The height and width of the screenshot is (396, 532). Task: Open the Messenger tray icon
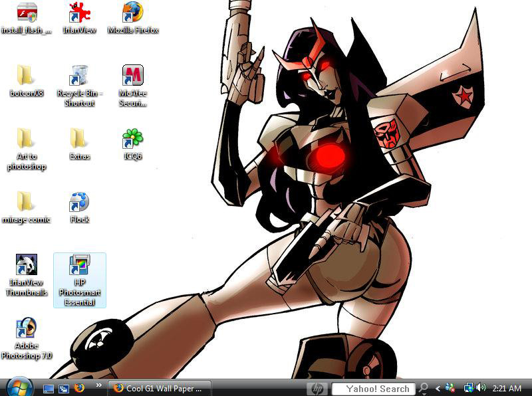pos(450,388)
